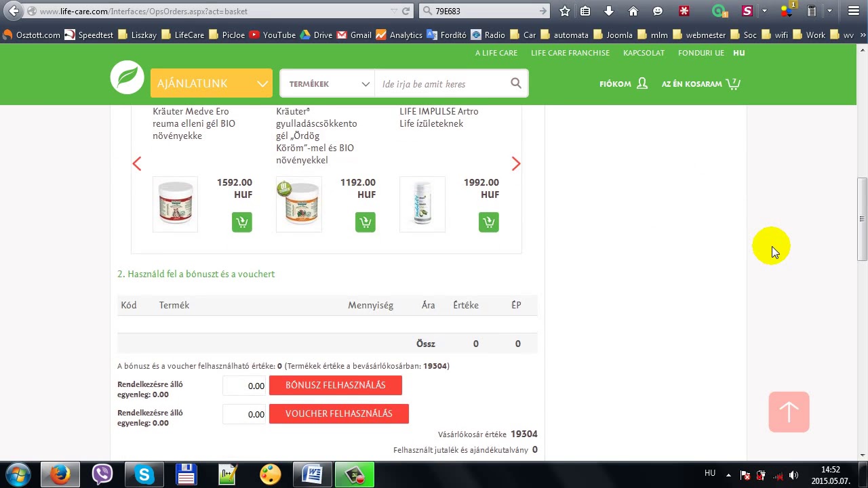Viewport: 868px width, 488px height.
Task: Open the LIFE IMPULSE Artro Life product title
Action: point(439,117)
